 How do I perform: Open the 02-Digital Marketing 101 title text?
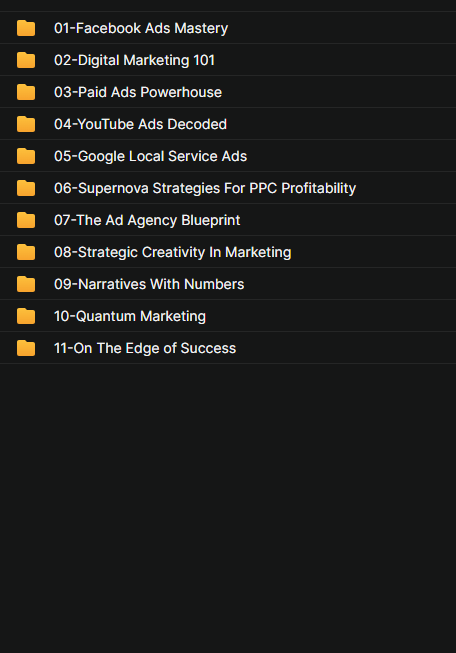point(134,60)
